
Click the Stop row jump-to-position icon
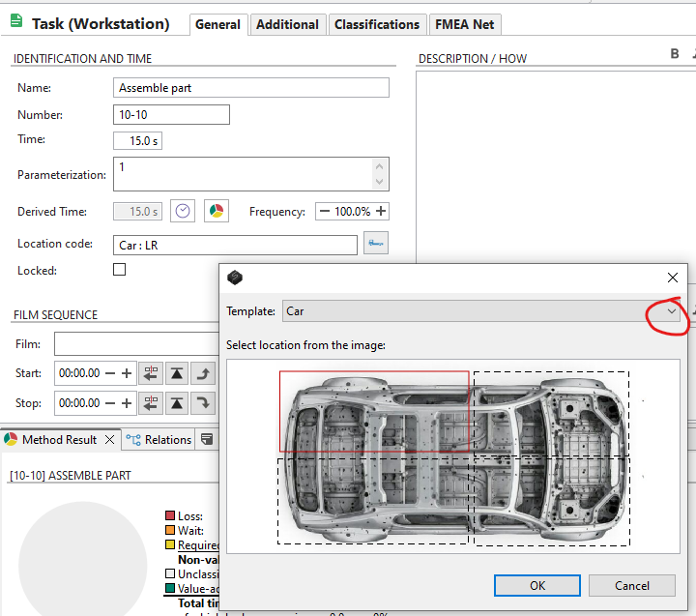177,403
